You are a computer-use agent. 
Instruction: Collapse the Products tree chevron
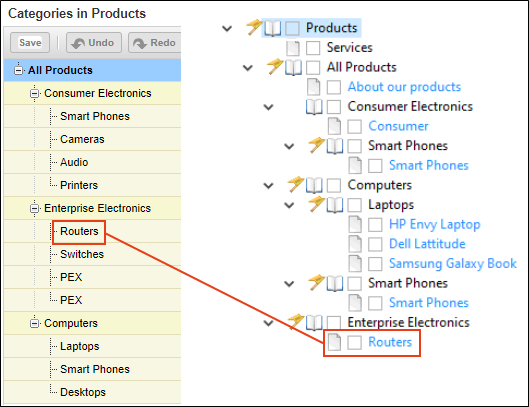click(x=227, y=28)
